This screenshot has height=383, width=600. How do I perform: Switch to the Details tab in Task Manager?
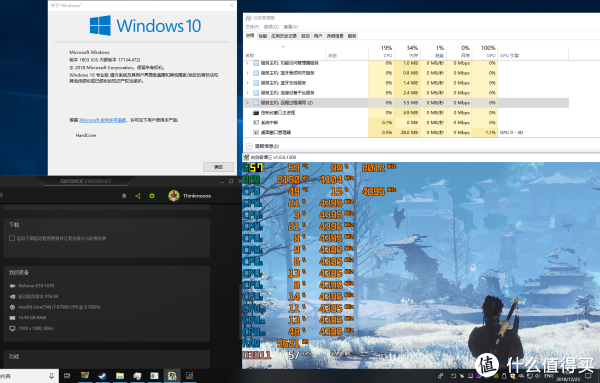pyautogui.click(x=335, y=36)
